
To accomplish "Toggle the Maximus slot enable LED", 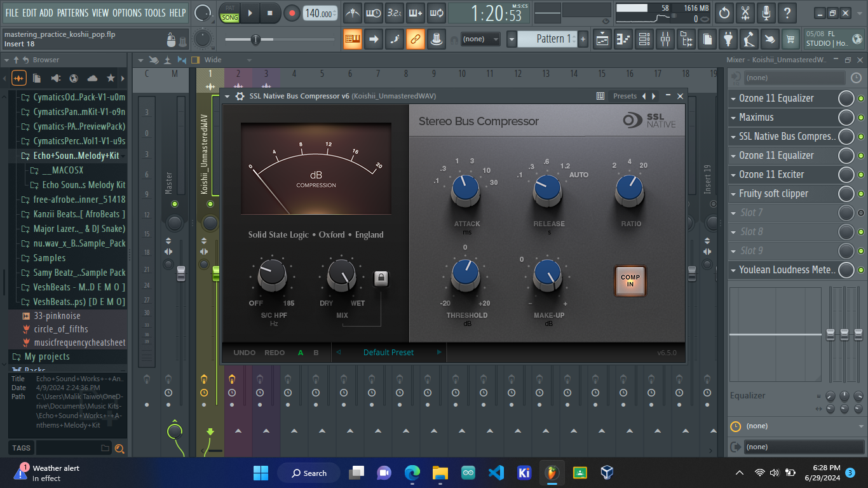I will [861, 118].
